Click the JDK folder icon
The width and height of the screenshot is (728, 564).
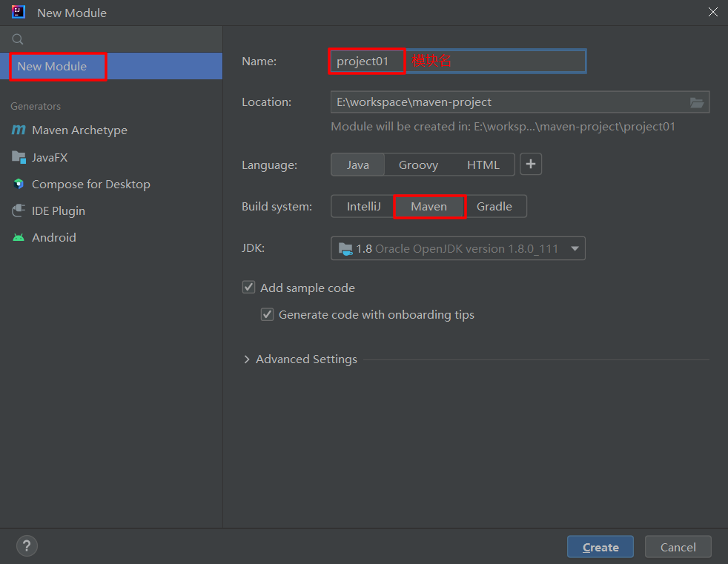pos(345,249)
